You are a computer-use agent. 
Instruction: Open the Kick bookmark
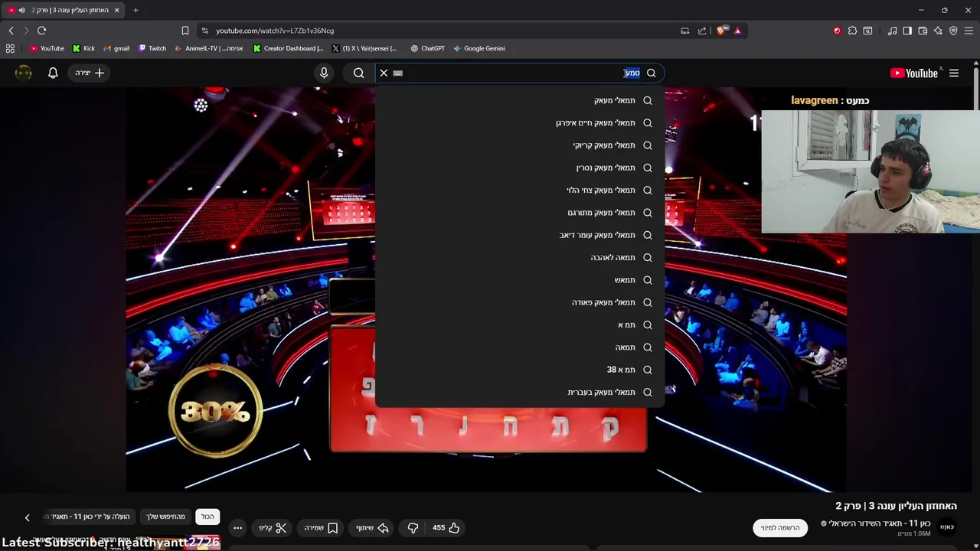tap(83, 48)
